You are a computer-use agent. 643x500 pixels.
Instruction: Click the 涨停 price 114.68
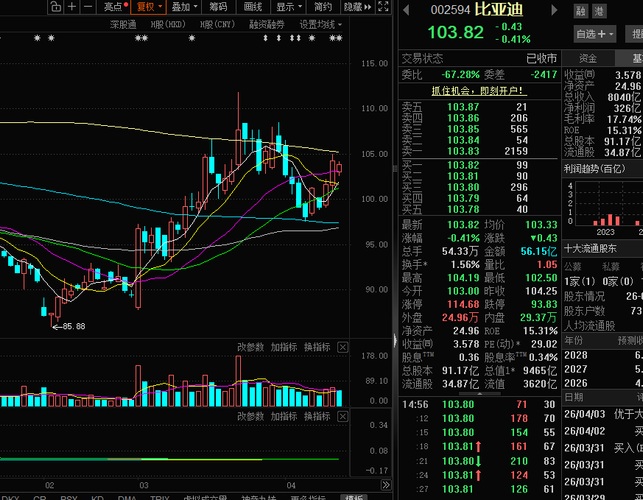pos(463,304)
